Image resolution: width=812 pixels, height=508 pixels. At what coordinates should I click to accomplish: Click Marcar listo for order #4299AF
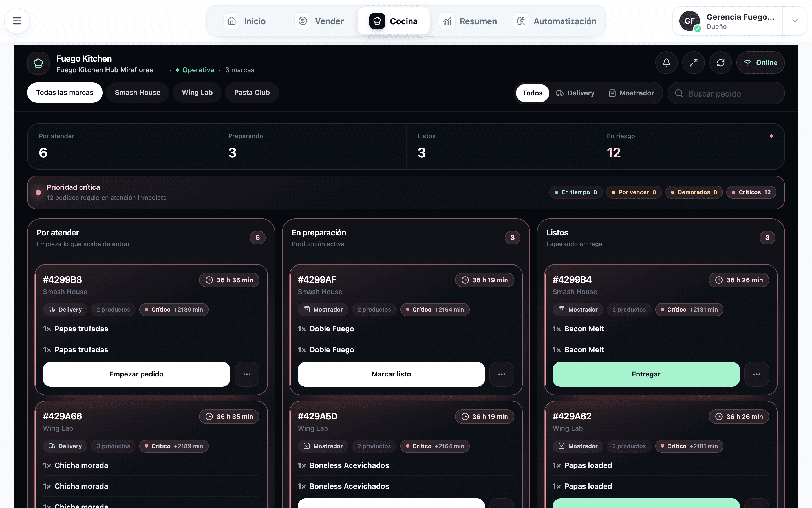pos(391,374)
